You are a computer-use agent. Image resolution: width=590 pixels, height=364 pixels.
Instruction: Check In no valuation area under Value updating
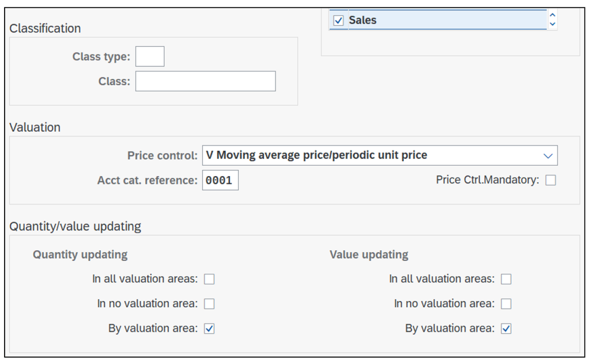coord(506,303)
